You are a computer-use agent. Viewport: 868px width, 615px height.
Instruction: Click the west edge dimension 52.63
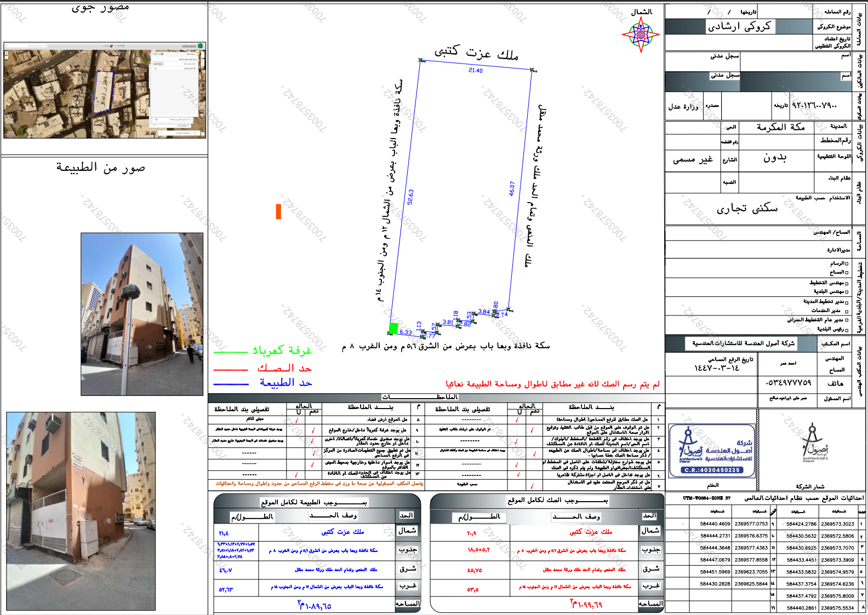[x=410, y=197]
